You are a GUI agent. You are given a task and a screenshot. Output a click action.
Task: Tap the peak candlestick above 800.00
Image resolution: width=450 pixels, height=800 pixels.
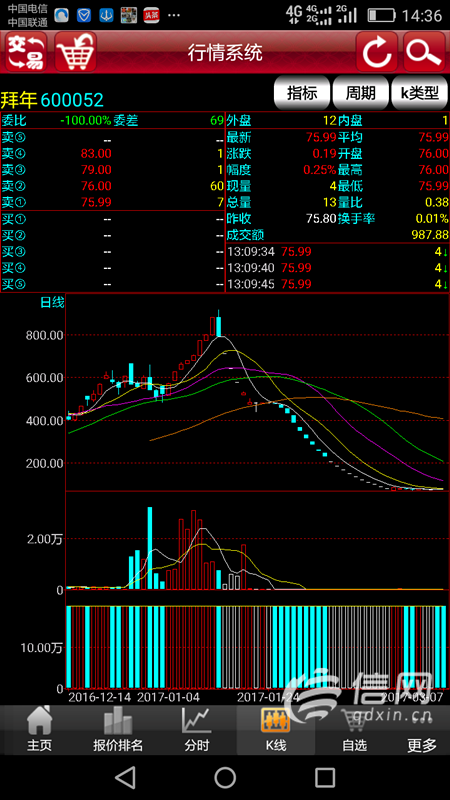pos(218,324)
